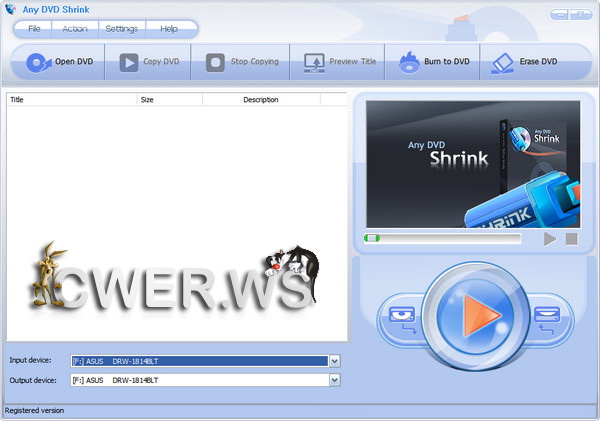Screen dimensions: 600x421
Task: Click the disc icon right of play button
Action: coord(546,318)
